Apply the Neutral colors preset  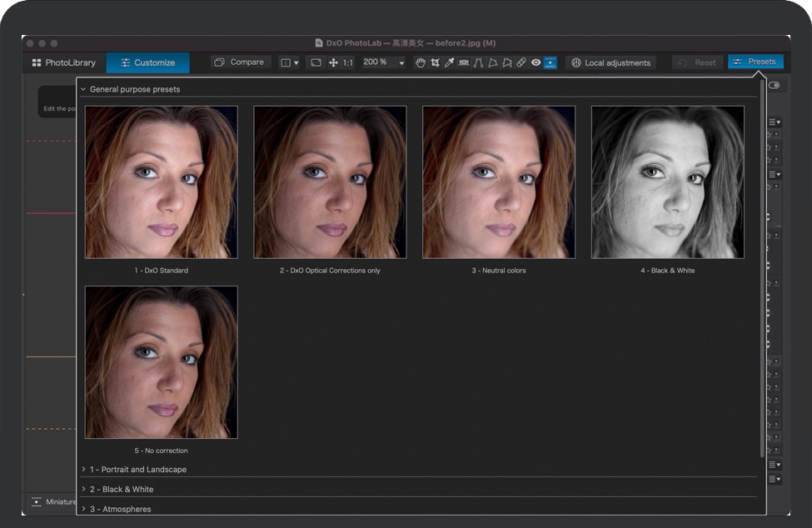click(498, 182)
